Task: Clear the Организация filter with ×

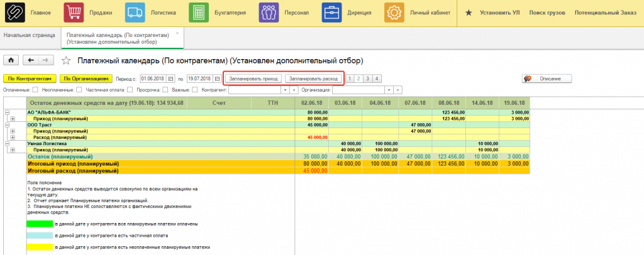Action: click(x=398, y=90)
